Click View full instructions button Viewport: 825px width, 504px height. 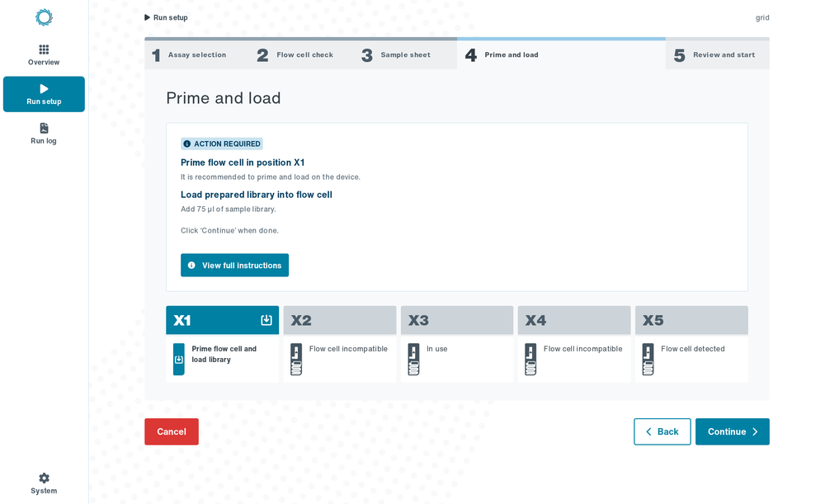tap(234, 265)
